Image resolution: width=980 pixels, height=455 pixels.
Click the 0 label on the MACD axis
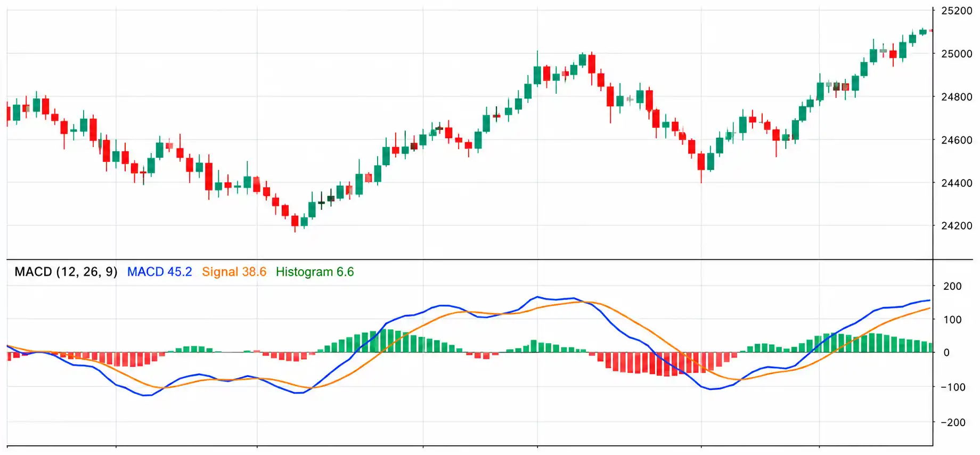pos(946,353)
